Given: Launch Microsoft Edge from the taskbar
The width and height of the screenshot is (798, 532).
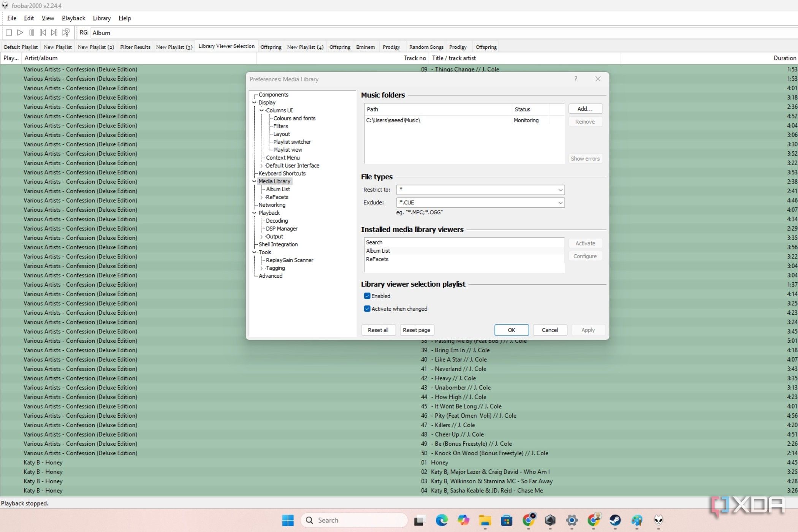Looking at the screenshot, I should click(x=441, y=520).
